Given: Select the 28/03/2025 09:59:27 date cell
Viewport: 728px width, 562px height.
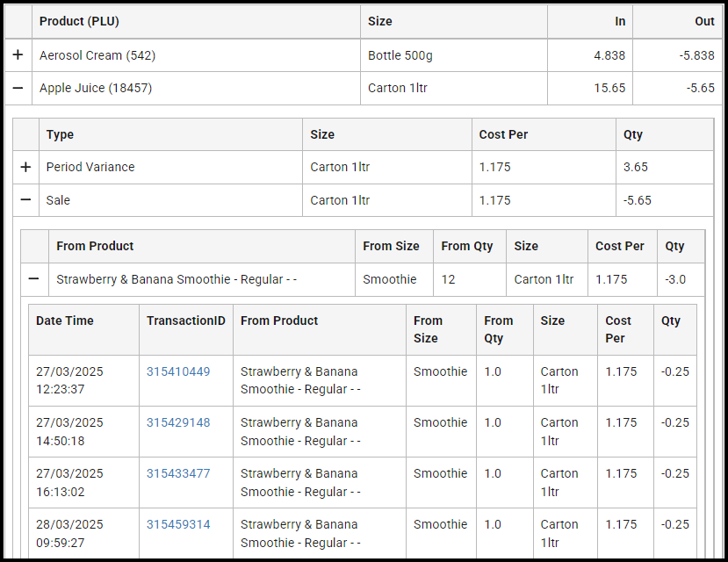Looking at the screenshot, I should point(69,533).
